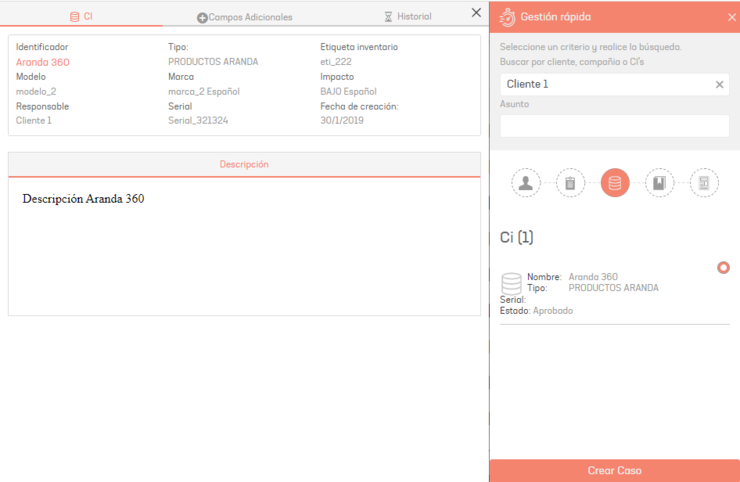Click the 30/1/2019 creation date
Image resolution: width=740 pixels, height=482 pixels.
tap(342, 120)
